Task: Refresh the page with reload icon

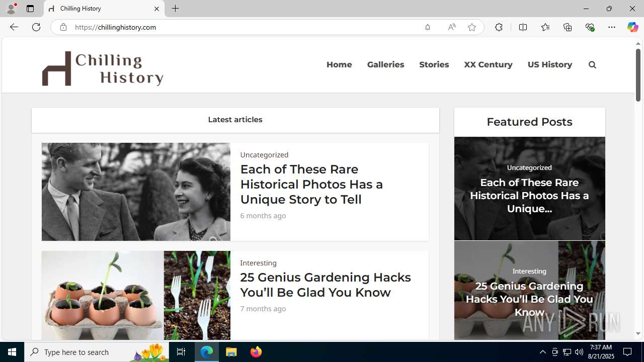Action: coord(36,27)
